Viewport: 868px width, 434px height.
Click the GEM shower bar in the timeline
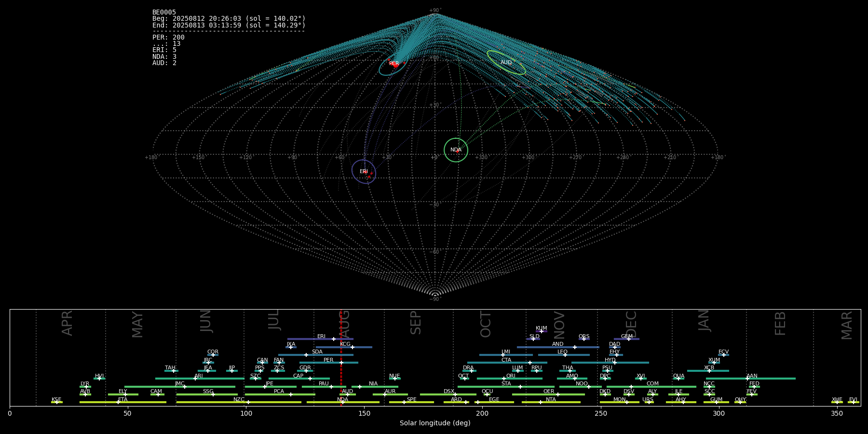(x=626, y=339)
